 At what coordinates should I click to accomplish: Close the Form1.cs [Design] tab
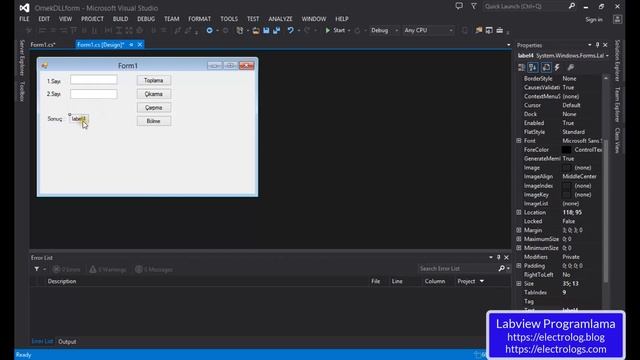coord(140,45)
